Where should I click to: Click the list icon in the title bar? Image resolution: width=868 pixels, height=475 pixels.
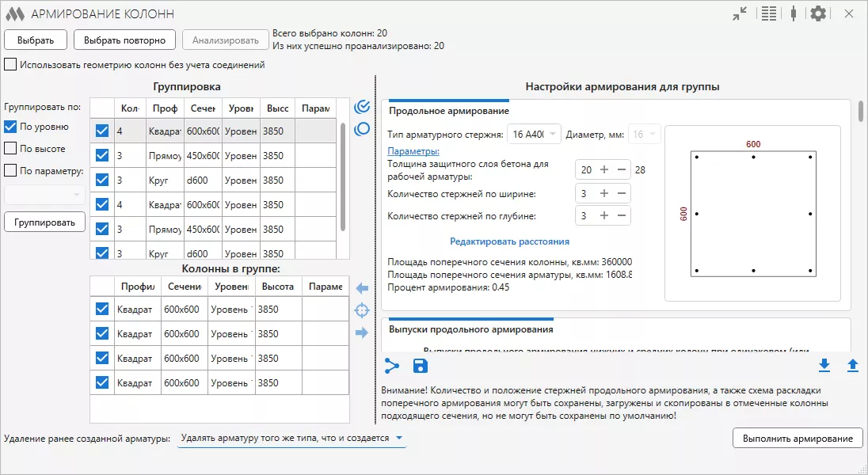[767, 13]
